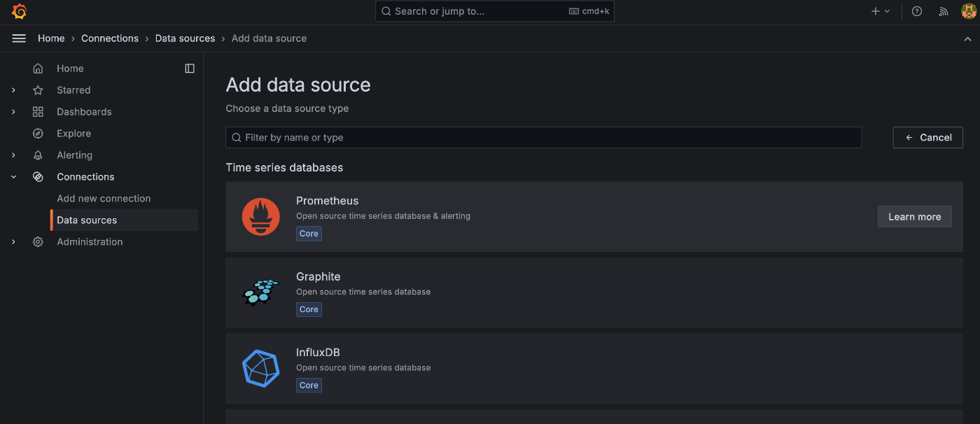
Task: Expand the Dashboards section chevron
Action: pos(13,112)
